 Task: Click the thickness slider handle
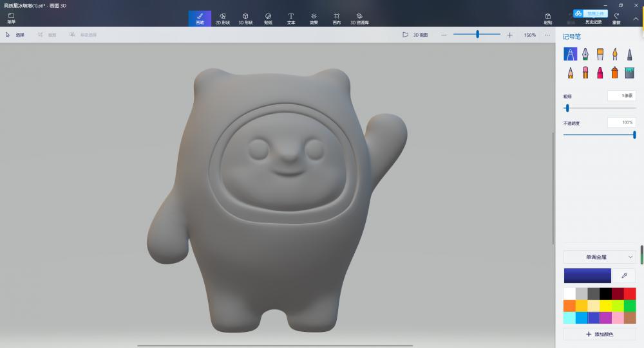point(567,108)
